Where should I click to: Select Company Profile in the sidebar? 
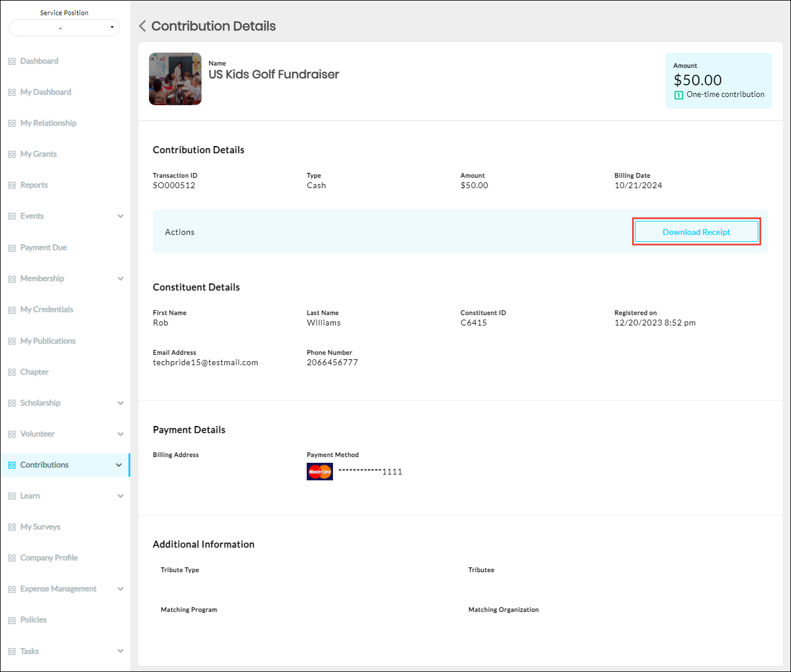coord(49,558)
